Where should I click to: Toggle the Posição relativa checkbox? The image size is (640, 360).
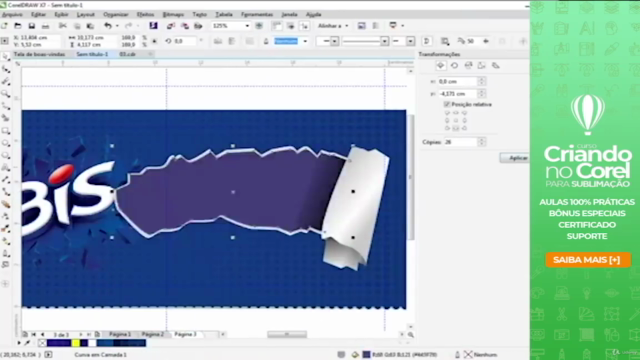pos(447,104)
